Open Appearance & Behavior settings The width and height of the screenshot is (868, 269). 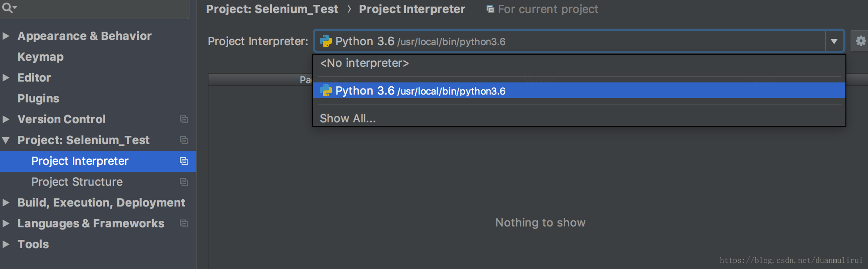84,36
